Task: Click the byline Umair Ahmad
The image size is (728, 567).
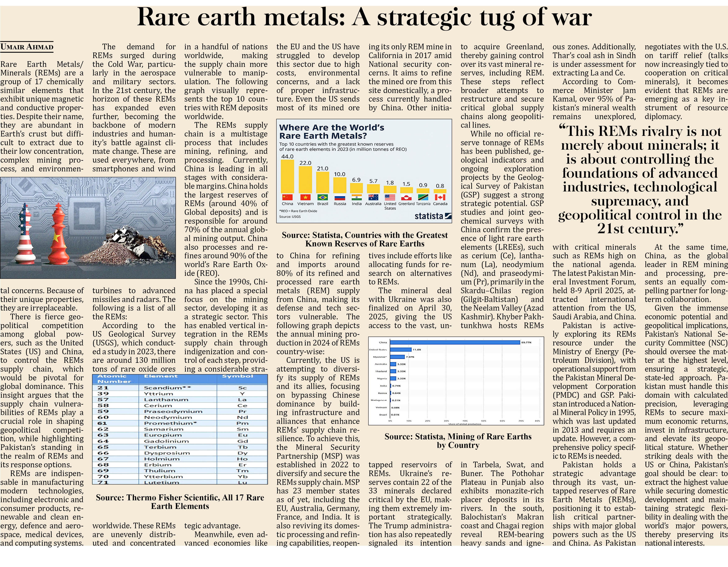Action: [27, 47]
